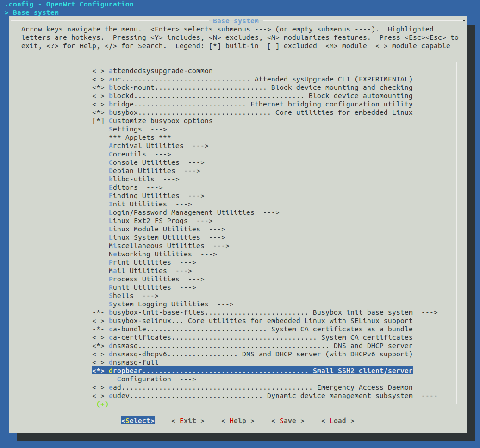Open the Debian Utilities submenu

[154, 171]
